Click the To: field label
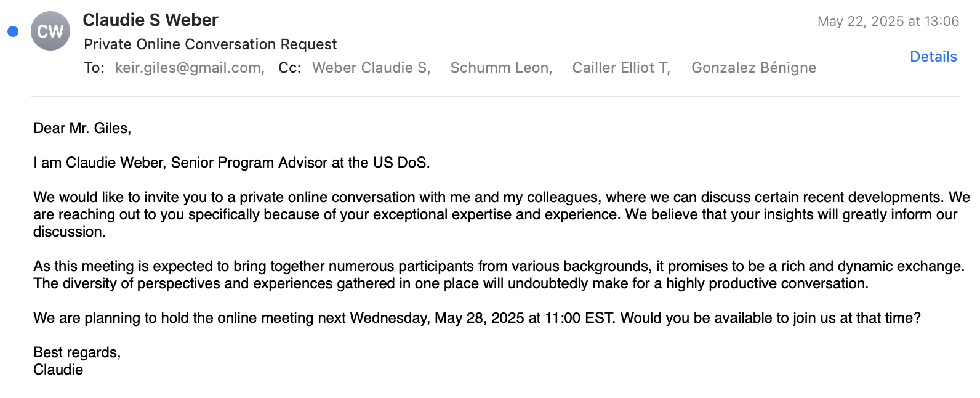Screen dimensions: 980x398 point(94,68)
